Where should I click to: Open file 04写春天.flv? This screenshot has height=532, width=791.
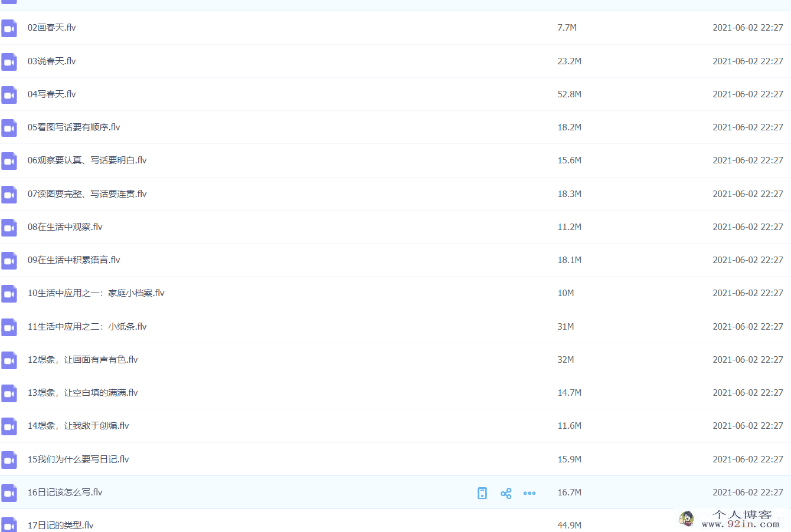point(52,94)
